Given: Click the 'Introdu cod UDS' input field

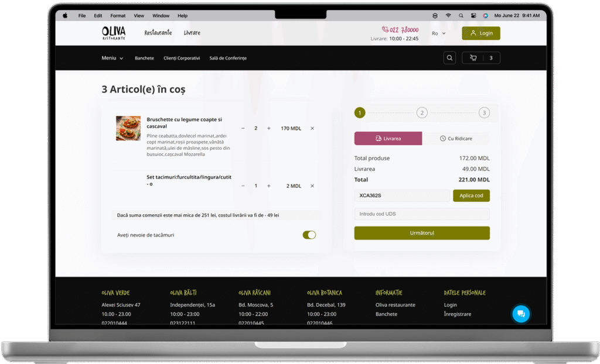Looking at the screenshot, I should pos(421,214).
